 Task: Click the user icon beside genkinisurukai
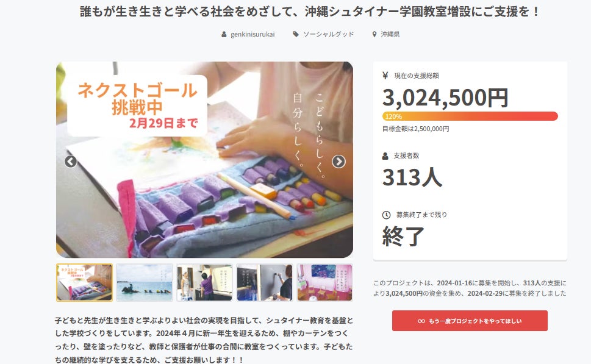click(224, 34)
